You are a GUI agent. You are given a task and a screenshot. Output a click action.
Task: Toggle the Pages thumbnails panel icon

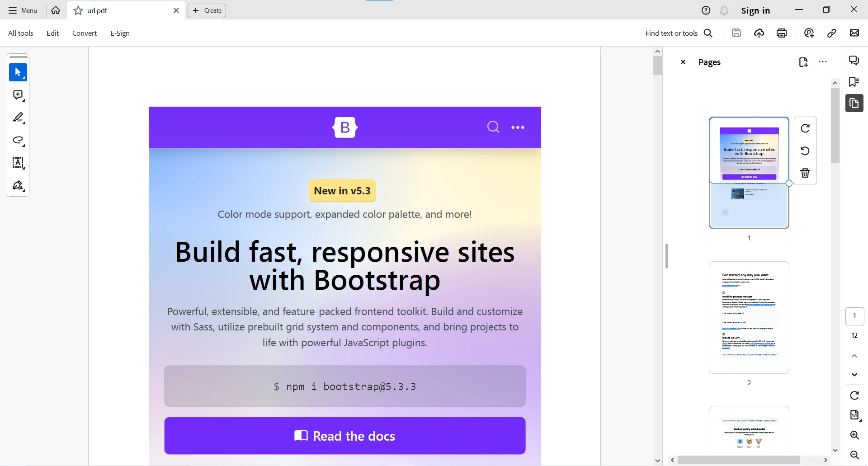point(854,103)
